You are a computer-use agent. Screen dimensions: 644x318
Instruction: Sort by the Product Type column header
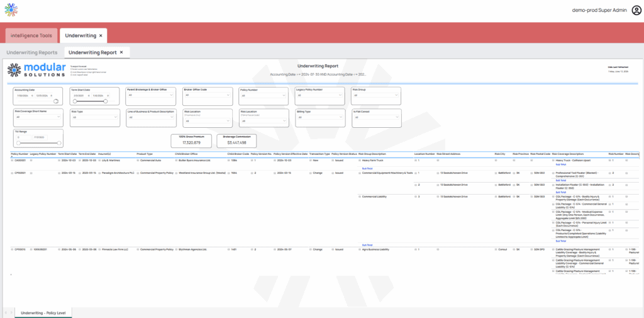145,154
